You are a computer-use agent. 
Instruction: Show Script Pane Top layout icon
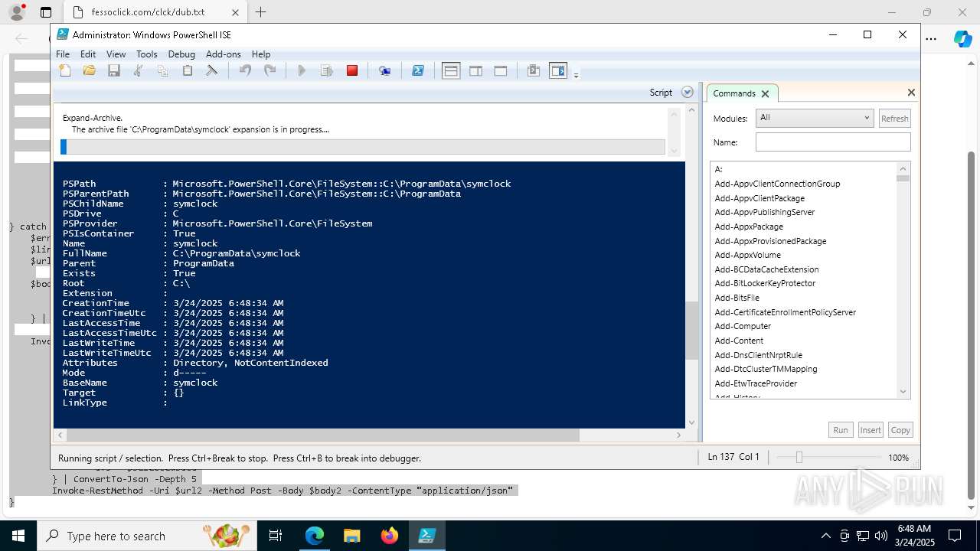coord(451,70)
